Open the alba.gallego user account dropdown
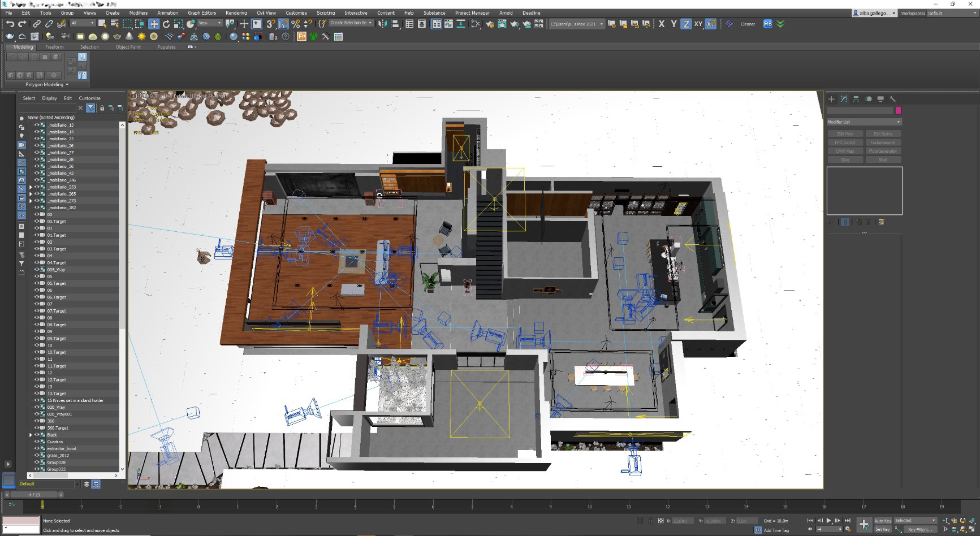The width and height of the screenshot is (980, 536). 874,13
